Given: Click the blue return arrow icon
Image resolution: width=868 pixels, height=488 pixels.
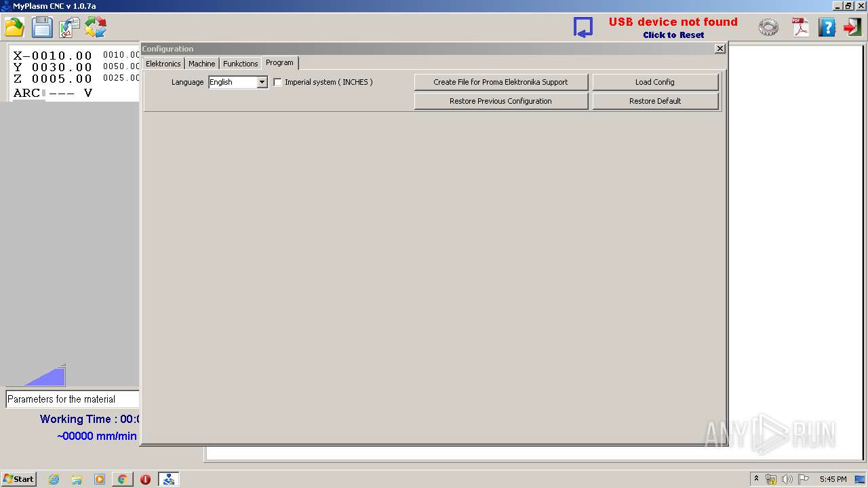Looking at the screenshot, I should 583,27.
